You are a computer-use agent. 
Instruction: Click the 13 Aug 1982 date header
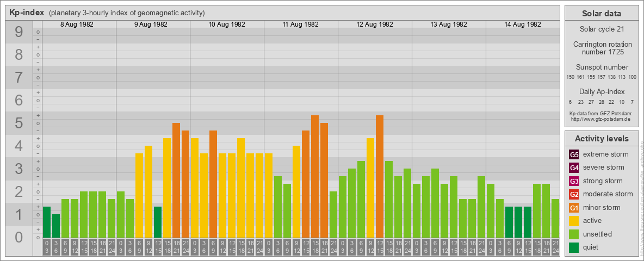tap(449, 24)
